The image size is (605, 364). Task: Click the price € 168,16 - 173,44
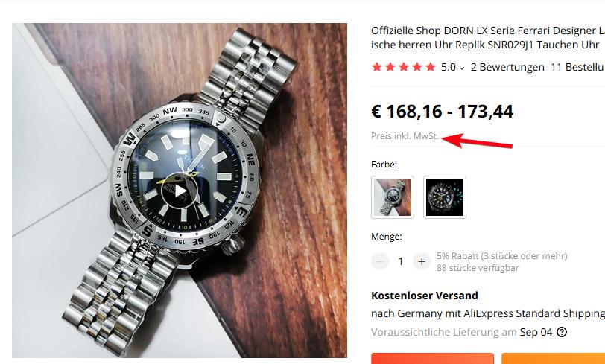pyautogui.click(x=442, y=112)
